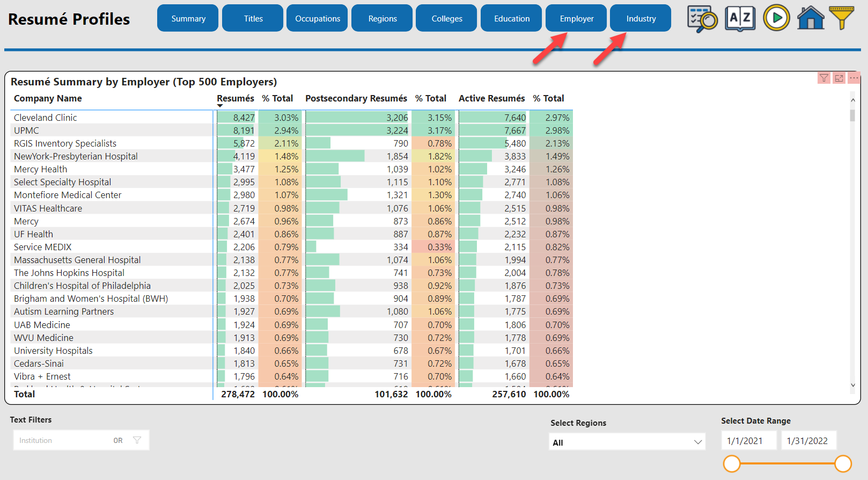The height and width of the screenshot is (480, 868).
Task: Click the yellow play button icon
Action: coord(776,18)
